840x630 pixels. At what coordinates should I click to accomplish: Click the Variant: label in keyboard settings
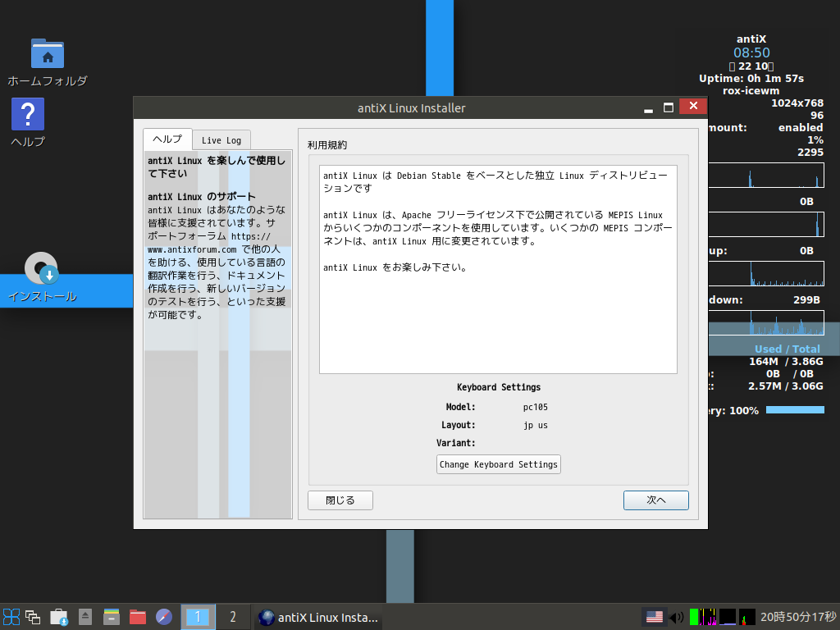pyautogui.click(x=456, y=443)
